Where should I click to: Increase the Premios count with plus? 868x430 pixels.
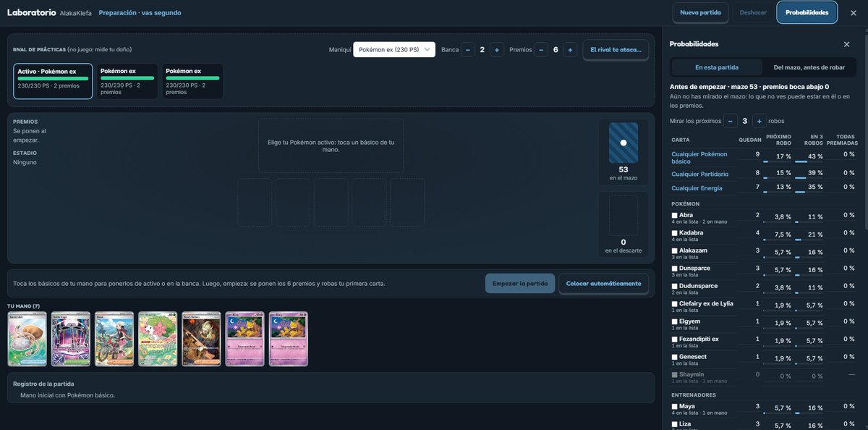570,49
